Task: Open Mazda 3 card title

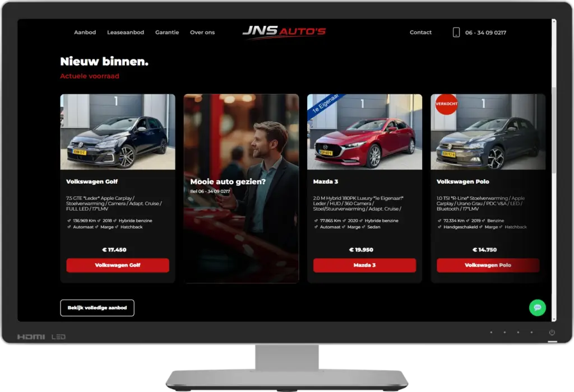Action: [326, 181]
